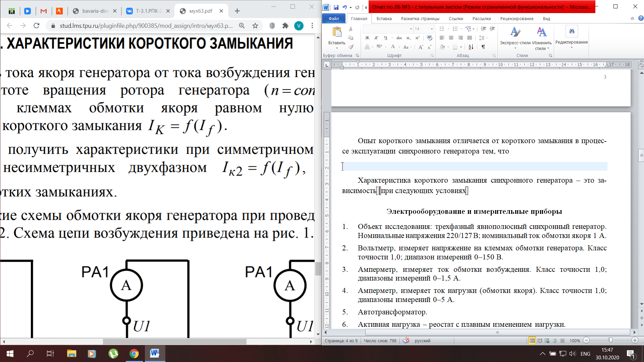Toggle italic (К) formatting

tap(376, 38)
